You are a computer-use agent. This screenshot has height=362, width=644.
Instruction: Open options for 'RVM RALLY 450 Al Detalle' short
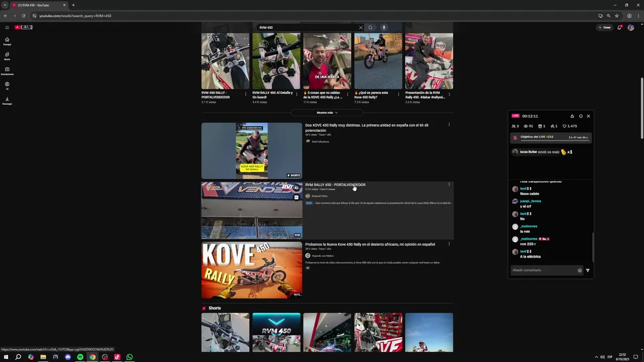[x=296, y=94]
